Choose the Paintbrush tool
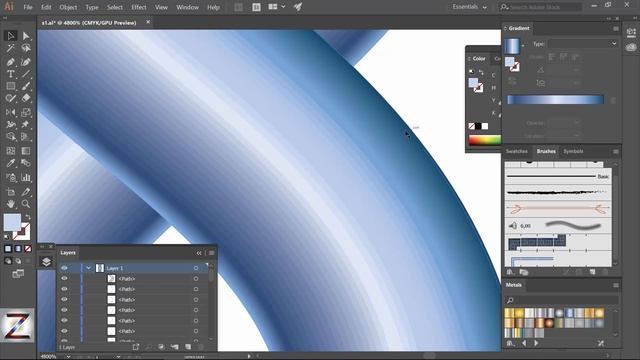The image size is (640, 360). pos(26,86)
